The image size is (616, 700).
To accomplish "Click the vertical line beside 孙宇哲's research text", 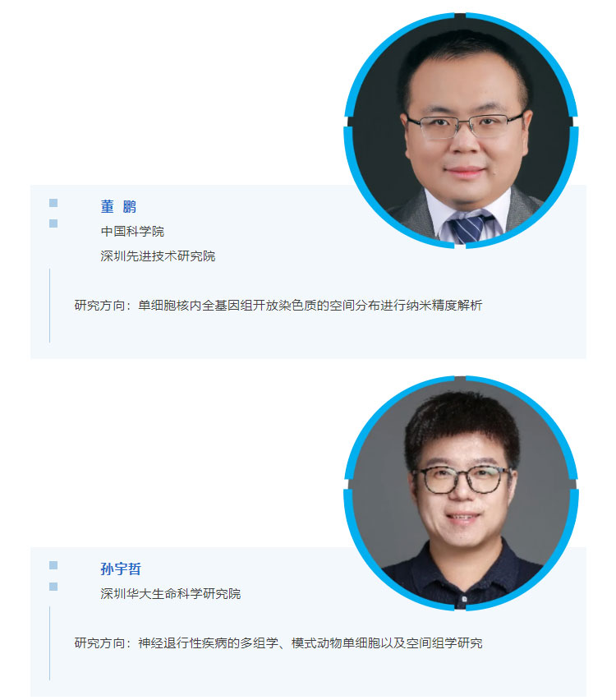I will click(49, 643).
